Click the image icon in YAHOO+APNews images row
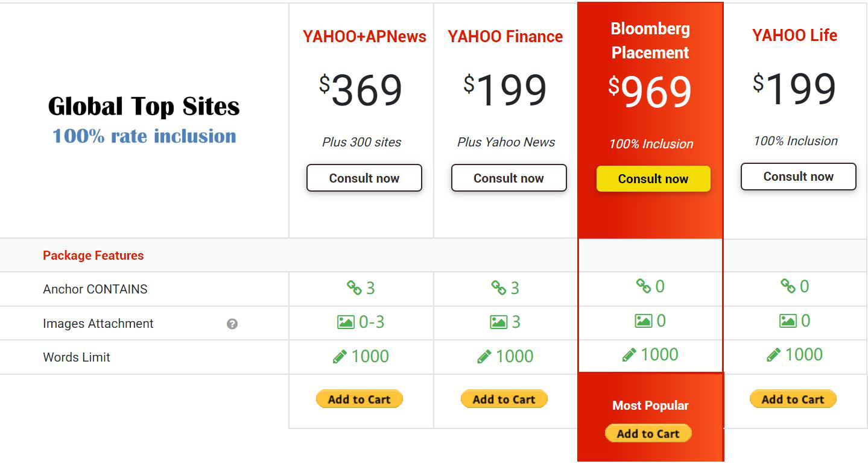Viewport: 868px width, 464px height. click(x=346, y=322)
